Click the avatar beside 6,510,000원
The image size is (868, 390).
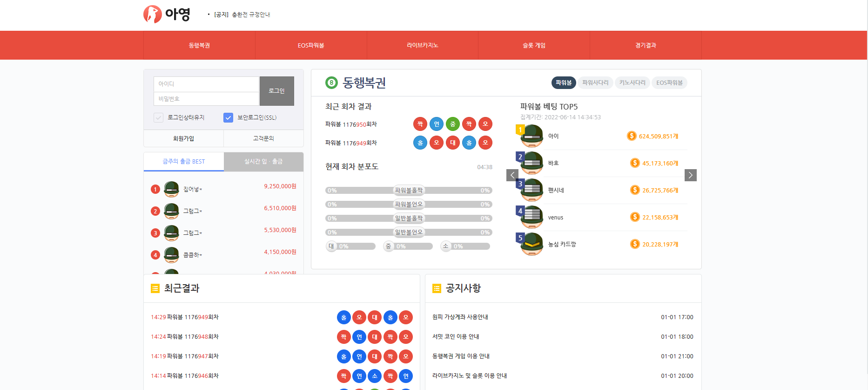coord(171,211)
